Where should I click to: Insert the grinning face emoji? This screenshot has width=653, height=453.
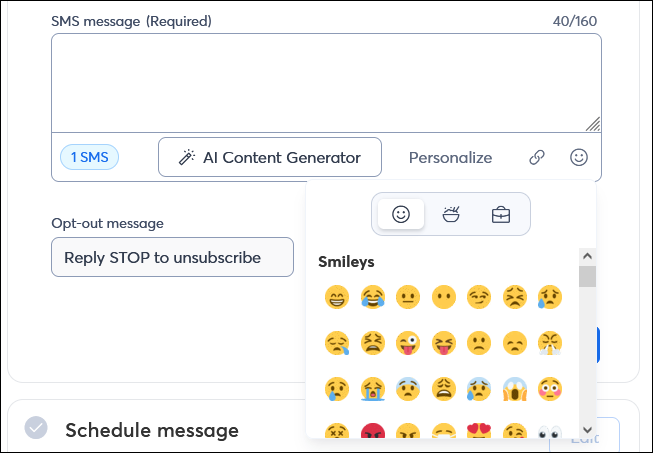pos(336,297)
